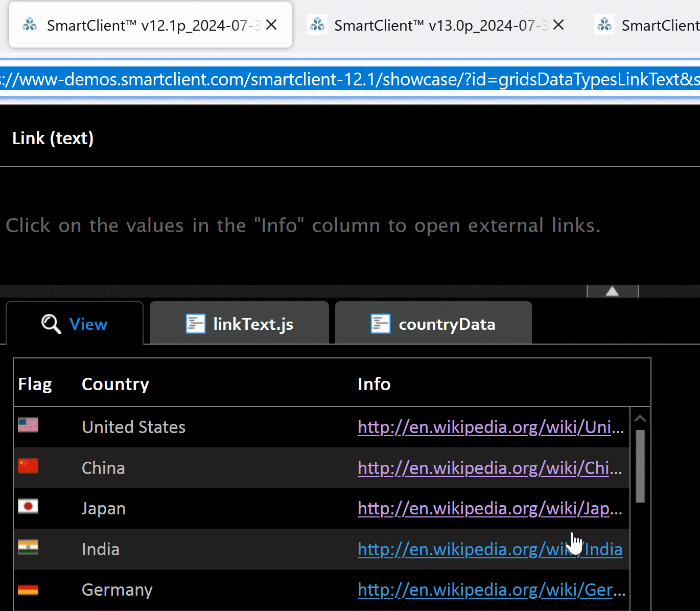Switch to SmartClient v12.1p browser tab

(x=150, y=25)
